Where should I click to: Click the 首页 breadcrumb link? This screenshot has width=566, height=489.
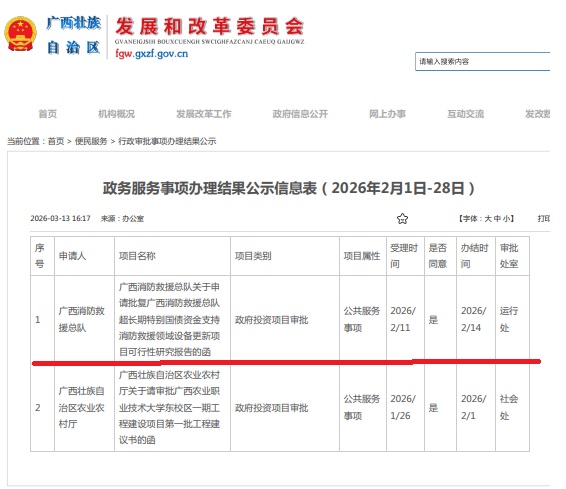[x=56, y=141]
